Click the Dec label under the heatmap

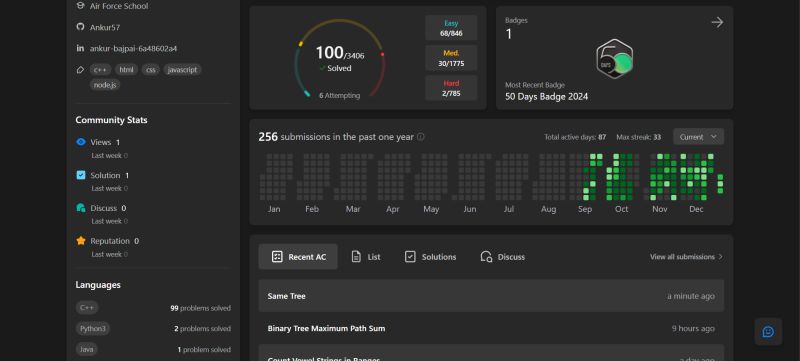[696, 209]
